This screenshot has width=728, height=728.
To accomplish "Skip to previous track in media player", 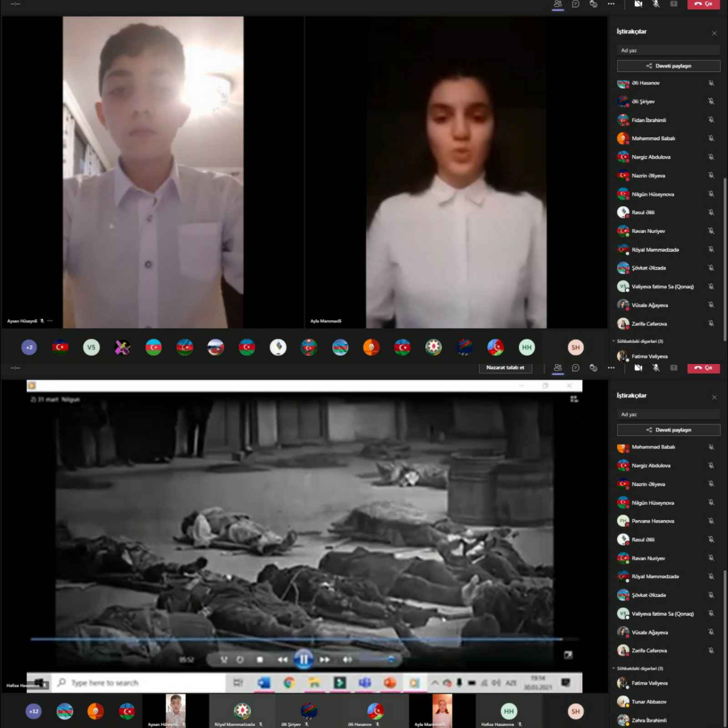I will point(283,659).
